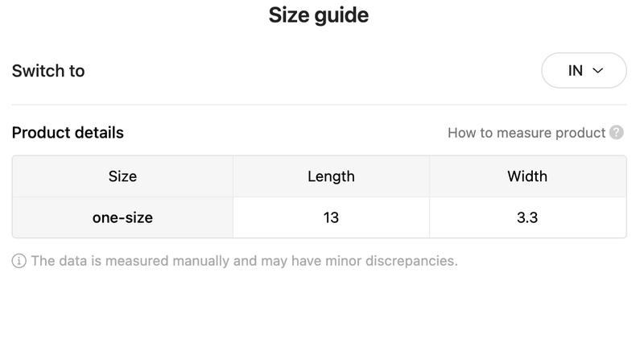Click the Size guide title
Viewport: 644px width, 347px height.
[x=319, y=15]
